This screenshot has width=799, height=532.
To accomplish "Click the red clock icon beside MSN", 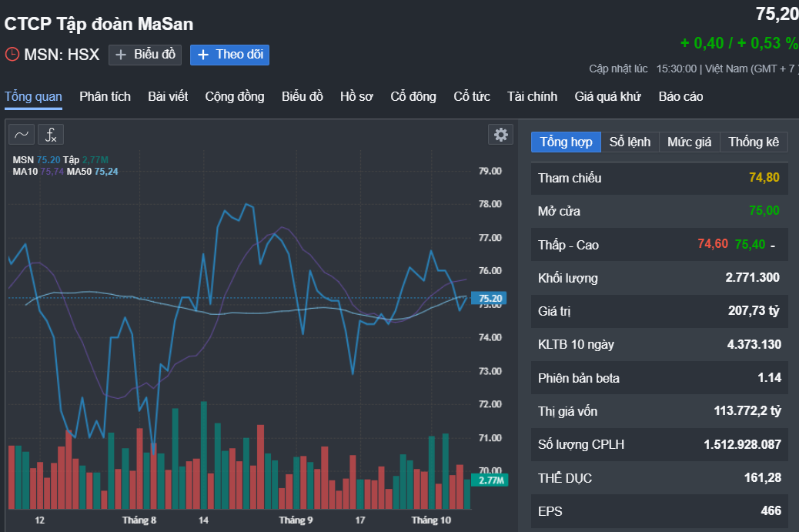I will 12,54.
